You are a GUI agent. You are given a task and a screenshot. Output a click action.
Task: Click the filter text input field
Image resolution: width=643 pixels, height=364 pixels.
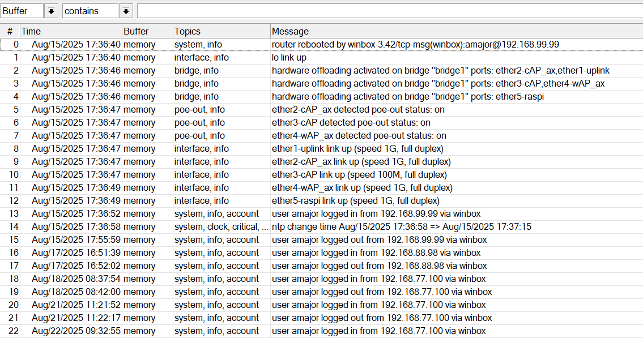pos(389,11)
